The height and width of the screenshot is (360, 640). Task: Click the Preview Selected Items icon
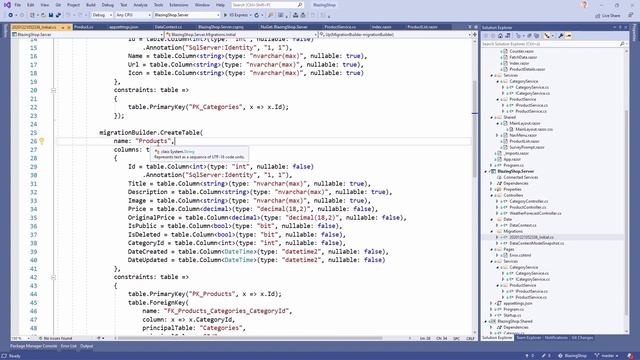point(569,36)
